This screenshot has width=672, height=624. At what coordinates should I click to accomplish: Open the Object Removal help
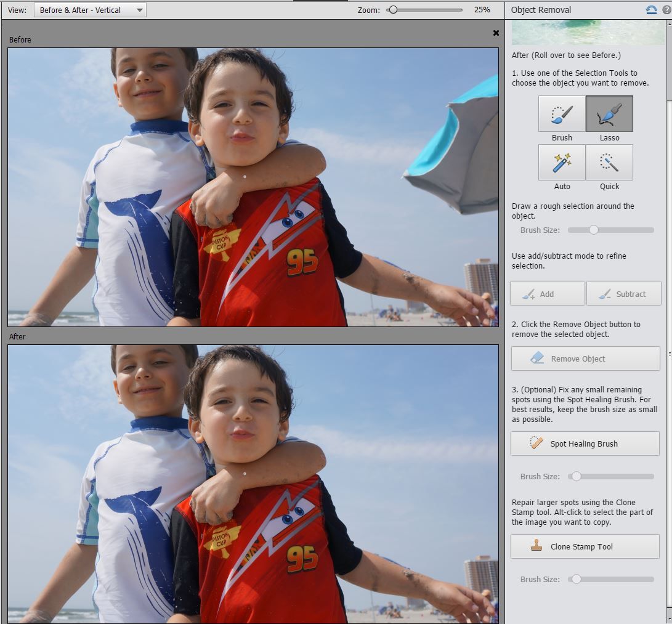pyautogui.click(x=668, y=9)
